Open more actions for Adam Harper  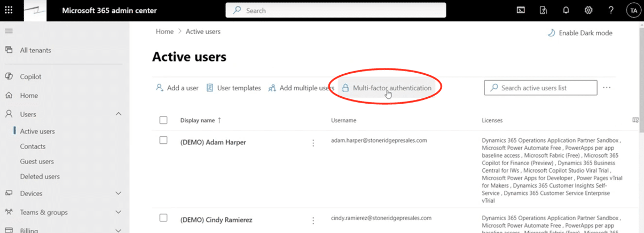pos(313,143)
